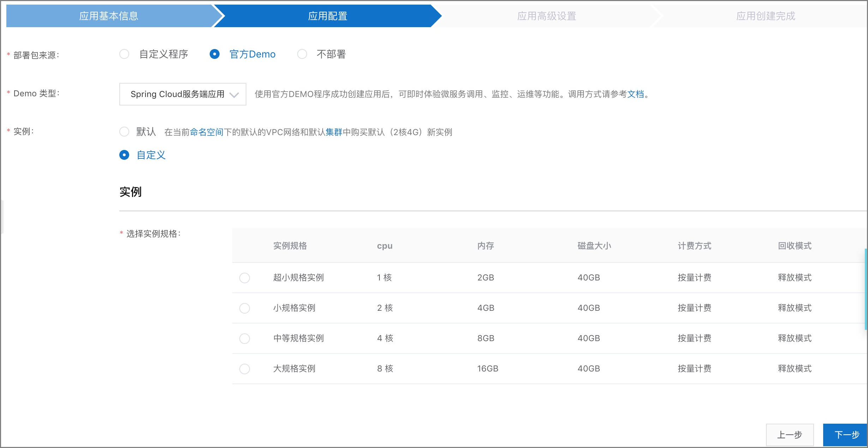Pick the 小规格实例 radio button
Screen dimensions: 868x448
pyautogui.click(x=245, y=308)
